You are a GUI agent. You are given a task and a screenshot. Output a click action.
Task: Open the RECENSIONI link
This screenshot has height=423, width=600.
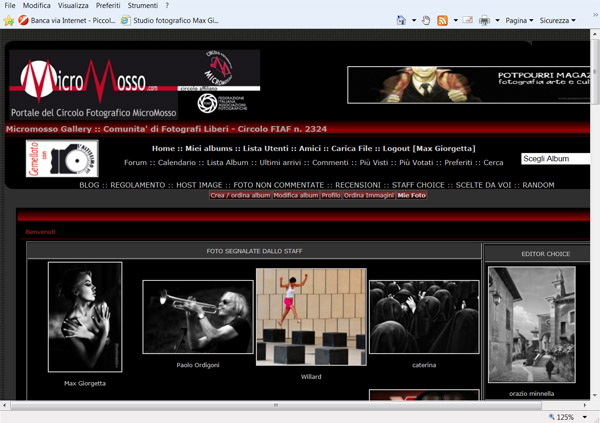coord(358,185)
